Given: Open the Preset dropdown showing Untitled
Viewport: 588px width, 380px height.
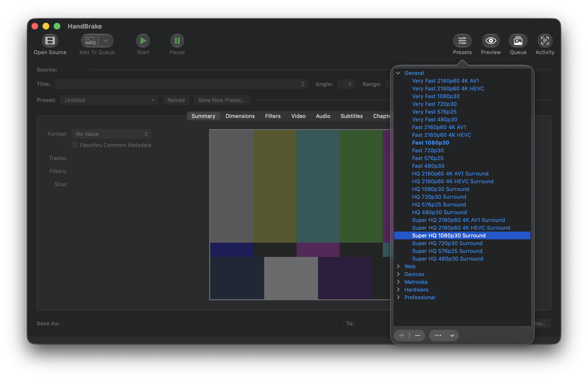Looking at the screenshot, I should coord(109,100).
